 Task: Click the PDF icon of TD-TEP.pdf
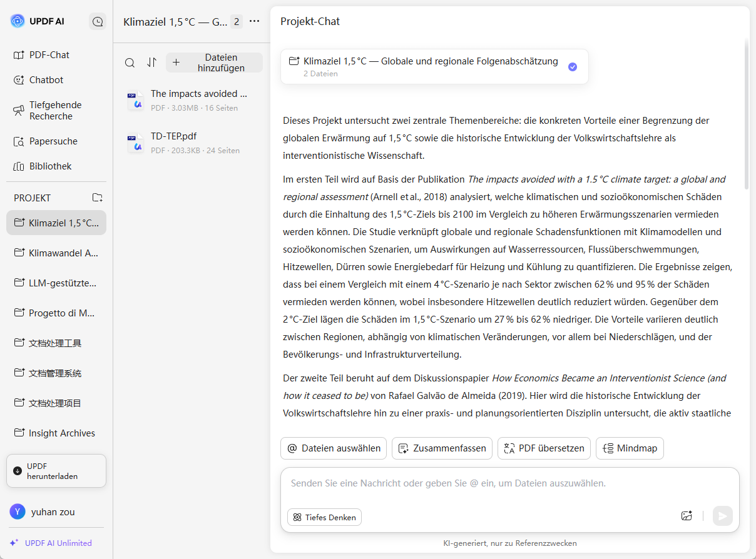[135, 143]
